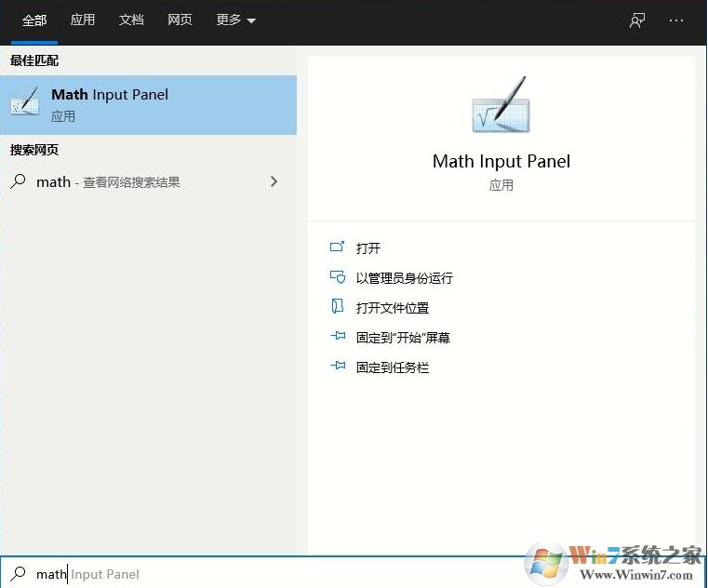Screen dimensions: 708x588
Task: Switch to the 应用 tab
Action: point(83,20)
